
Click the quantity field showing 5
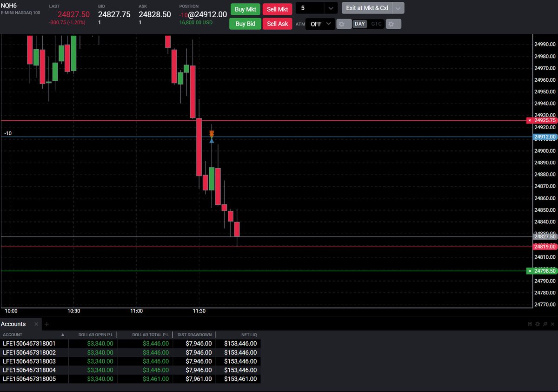(x=310, y=8)
